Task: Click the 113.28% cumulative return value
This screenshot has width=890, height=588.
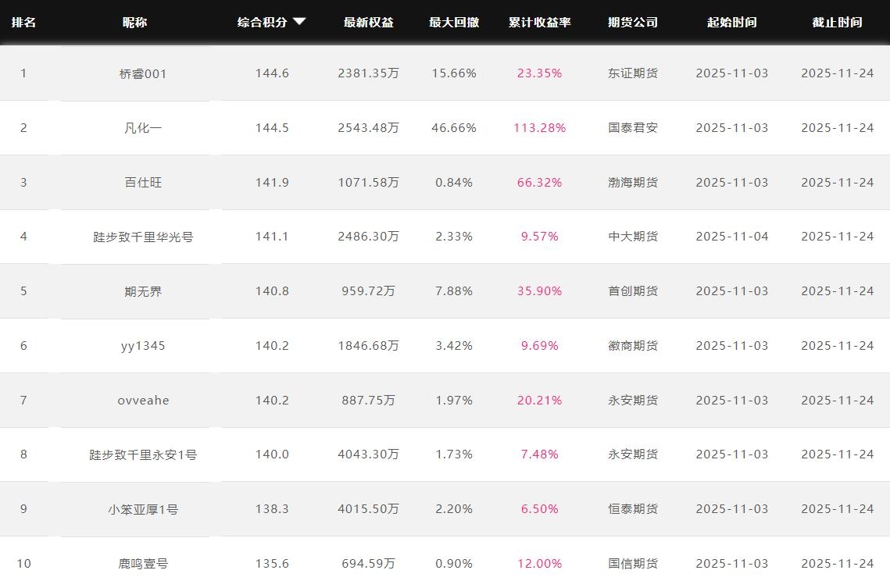Action: (539, 128)
